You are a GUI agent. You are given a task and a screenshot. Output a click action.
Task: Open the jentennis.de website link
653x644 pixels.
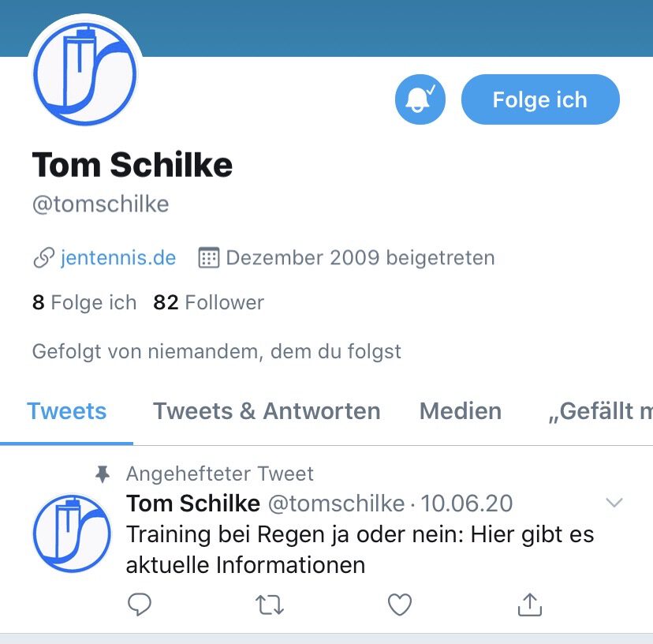click(x=118, y=257)
